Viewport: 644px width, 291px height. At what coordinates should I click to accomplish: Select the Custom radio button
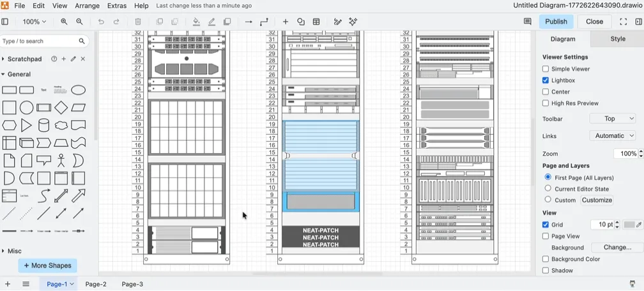point(548,200)
